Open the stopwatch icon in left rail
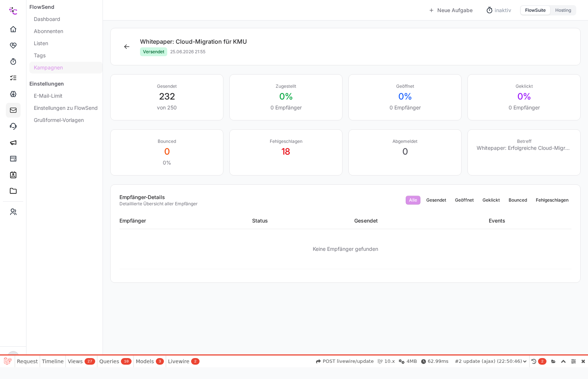Image resolution: width=588 pixels, height=379 pixels. coord(13,62)
